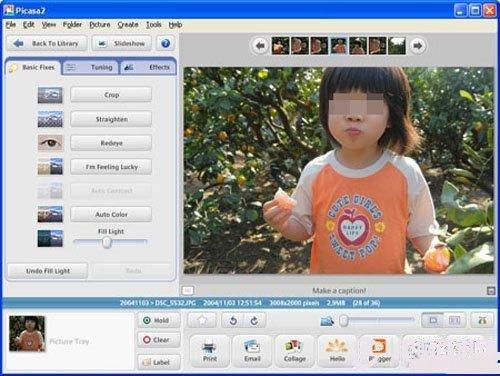Click the Undo Fill Light button

point(48,271)
